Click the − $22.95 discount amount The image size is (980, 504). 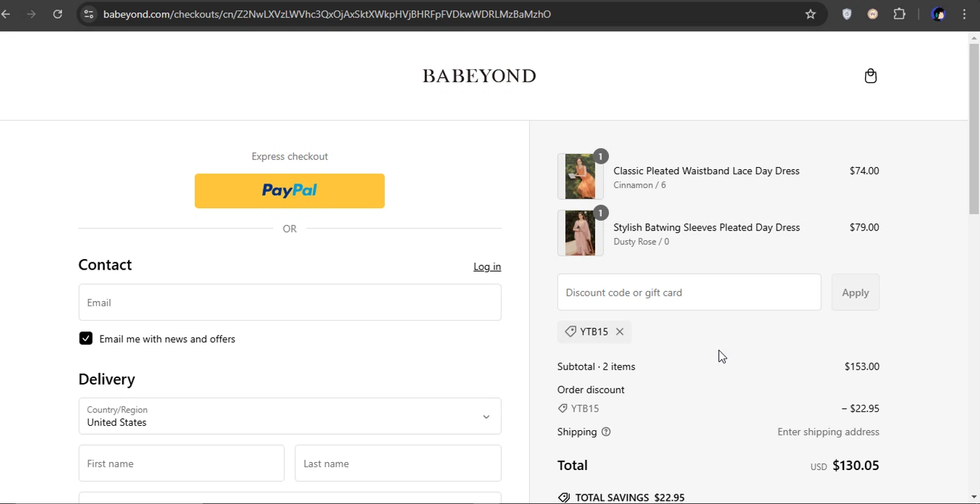click(860, 408)
